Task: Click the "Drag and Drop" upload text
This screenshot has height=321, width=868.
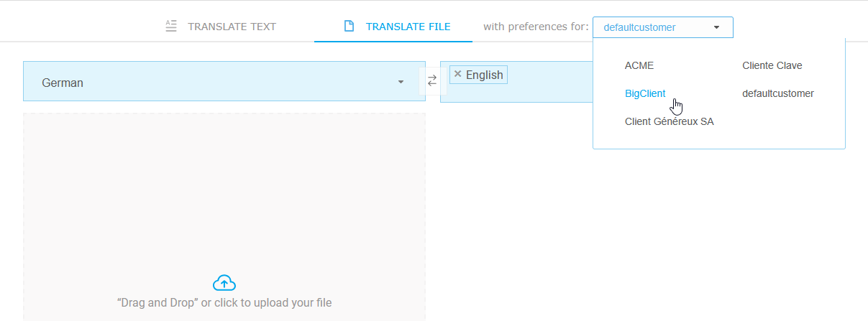Action: (x=224, y=302)
